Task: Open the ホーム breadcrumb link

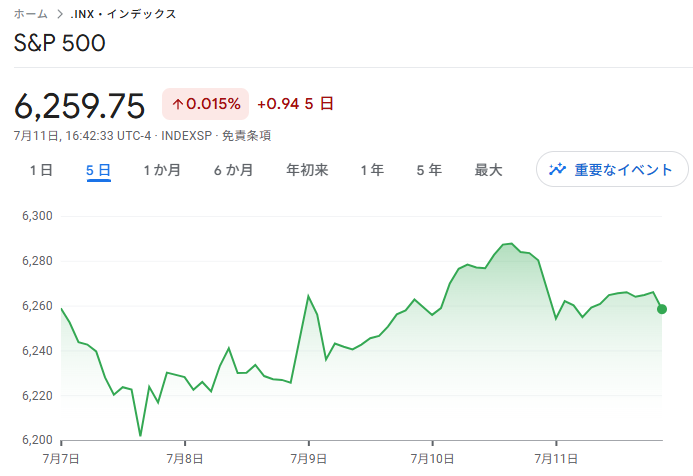Action: [30, 14]
